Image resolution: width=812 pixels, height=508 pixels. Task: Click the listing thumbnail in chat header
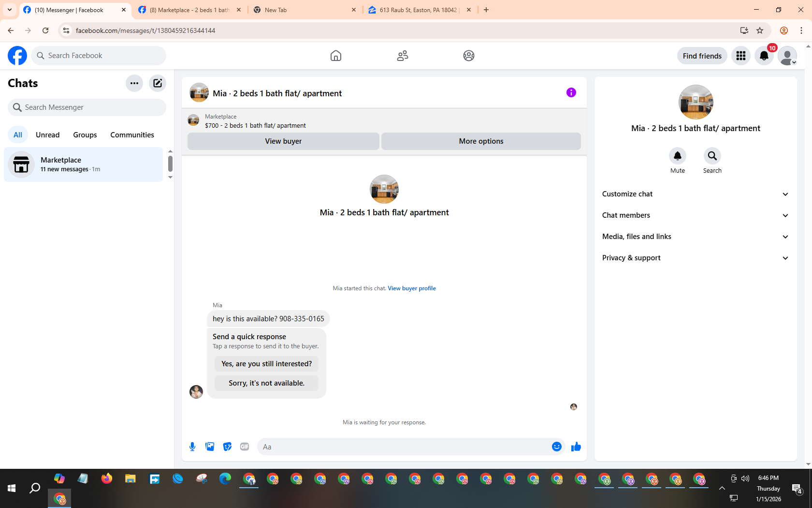point(199,92)
